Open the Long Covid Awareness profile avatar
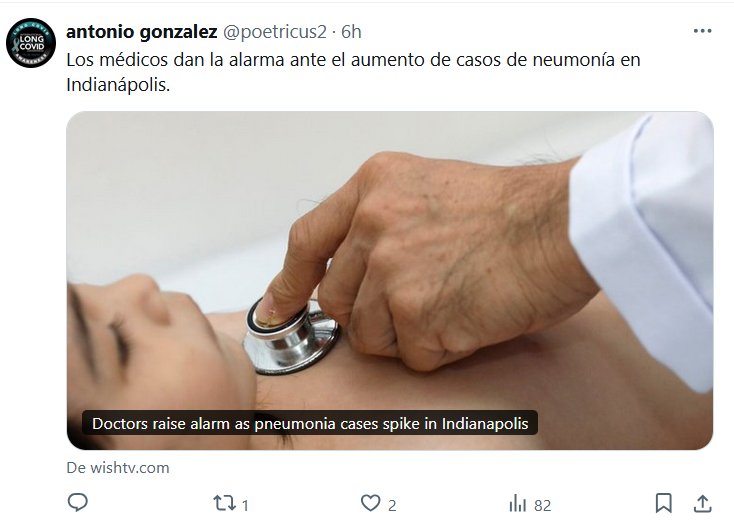This screenshot has width=734, height=524. 31,43
